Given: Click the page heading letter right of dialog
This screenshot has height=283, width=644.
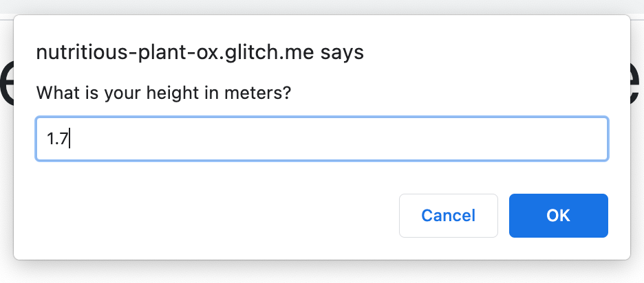Looking at the screenshot, I should click(637, 86).
